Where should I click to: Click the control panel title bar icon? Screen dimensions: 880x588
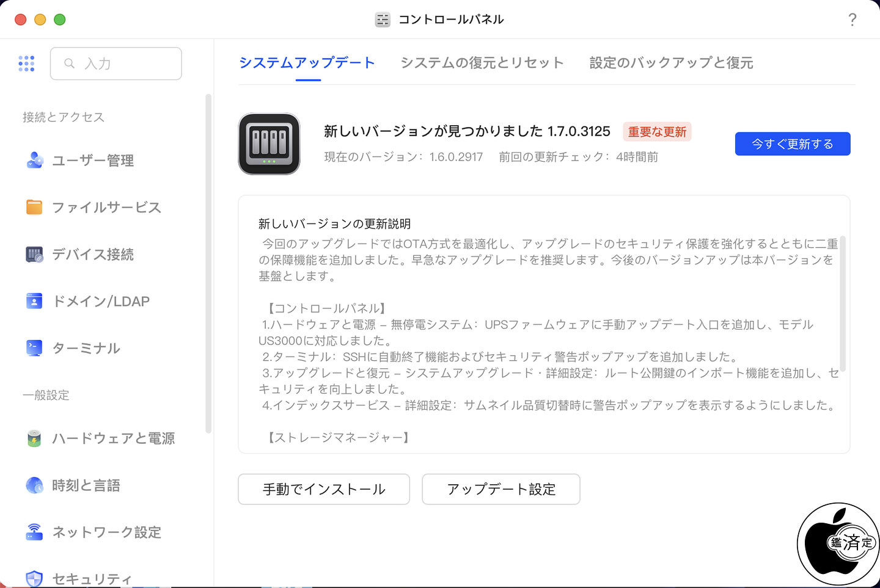pyautogui.click(x=383, y=20)
